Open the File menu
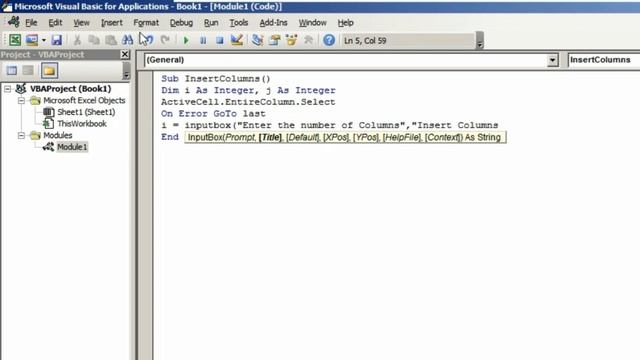Viewport: 640px width, 360px height. 31,23
